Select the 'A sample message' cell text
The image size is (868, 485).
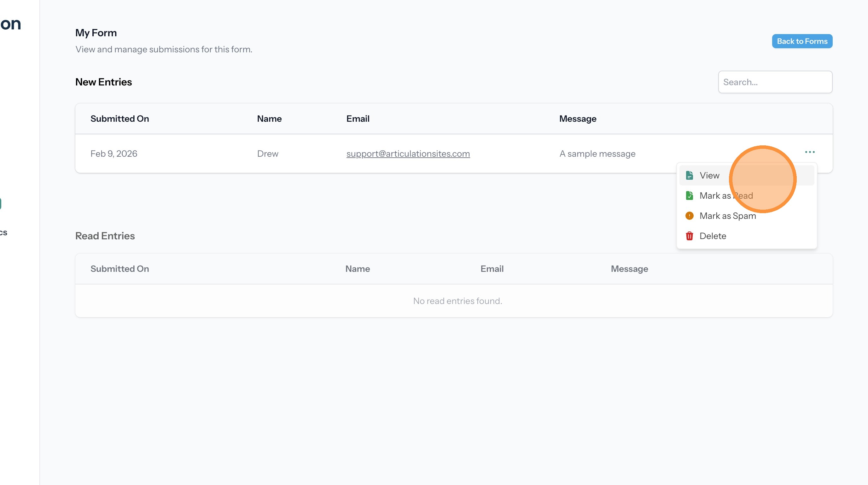[x=597, y=154]
